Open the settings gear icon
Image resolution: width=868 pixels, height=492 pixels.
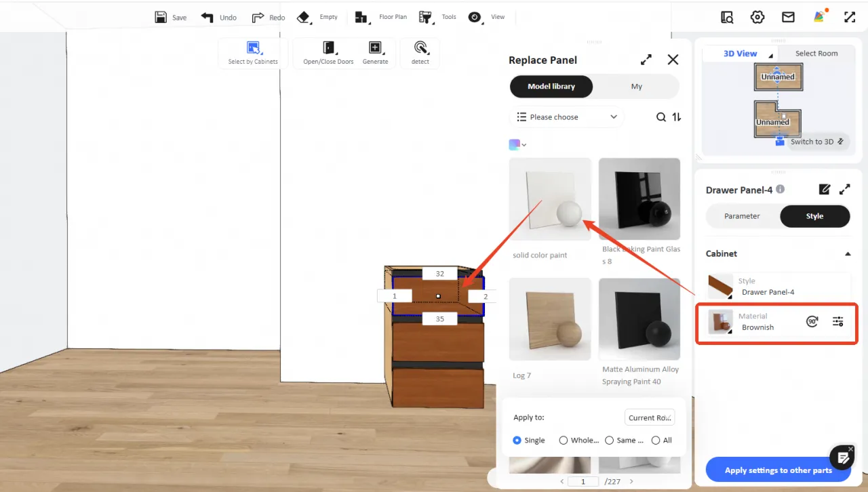(757, 17)
